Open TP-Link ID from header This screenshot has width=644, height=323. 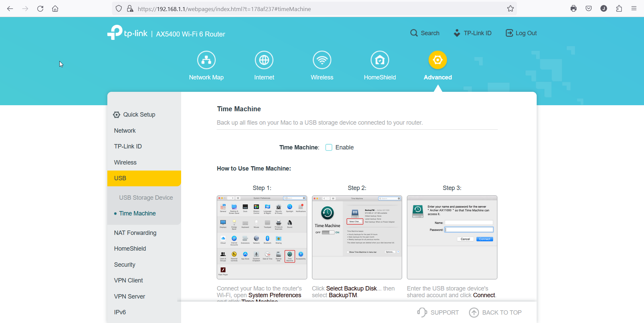point(473,33)
